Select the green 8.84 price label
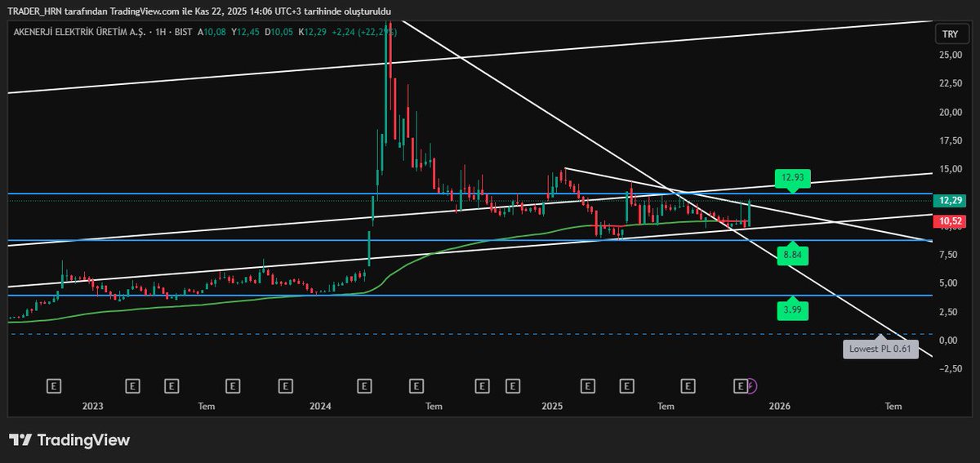 pos(791,255)
